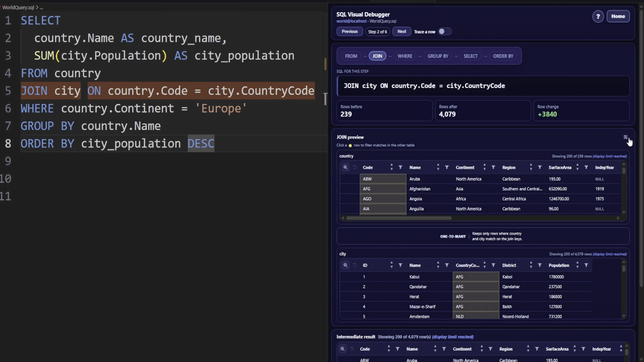Sort country table by Code
Image resolution: width=644 pixels, height=362 pixels.
391,167
